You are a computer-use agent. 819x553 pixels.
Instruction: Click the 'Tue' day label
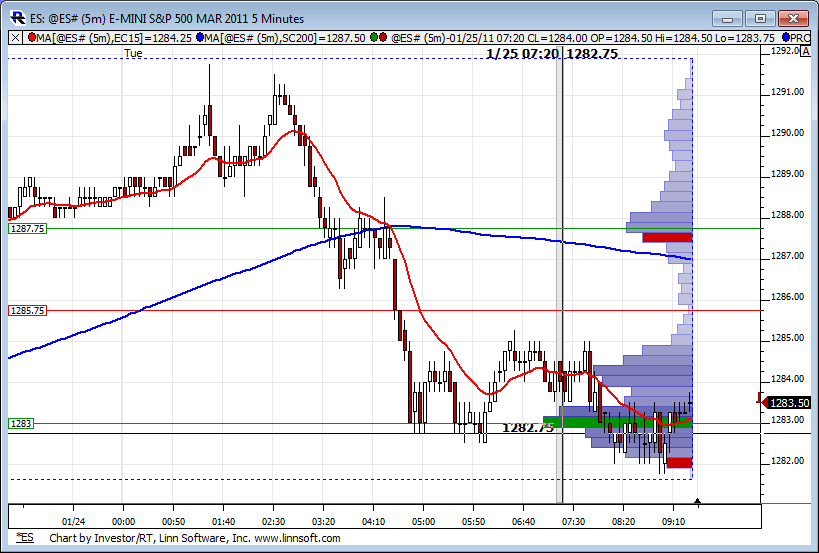pyautogui.click(x=133, y=53)
